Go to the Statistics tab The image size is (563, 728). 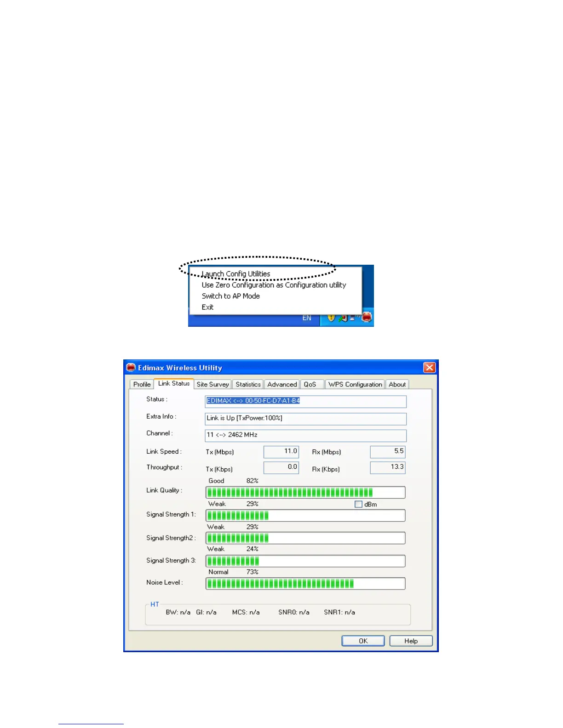click(x=248, y=384)
